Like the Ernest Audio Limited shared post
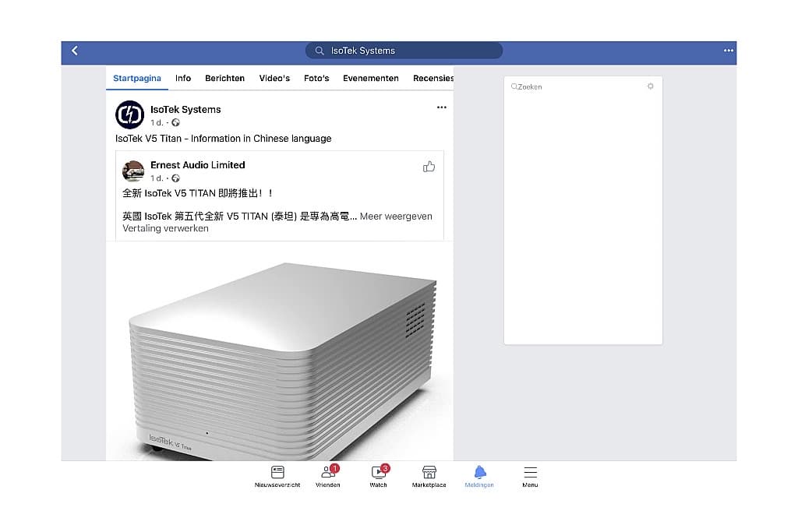Image resolution: width=798 pixels, height=532 pixels. pos(429,167)
